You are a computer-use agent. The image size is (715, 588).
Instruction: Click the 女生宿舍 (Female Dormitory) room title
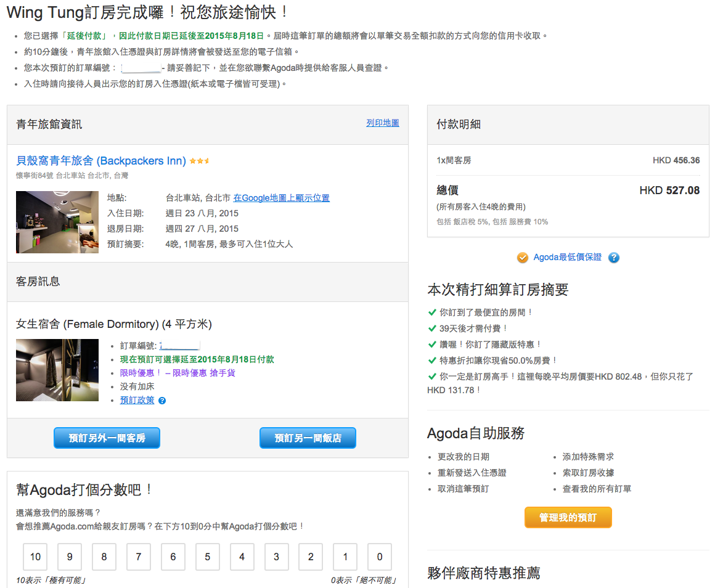(x=114, y=324)
